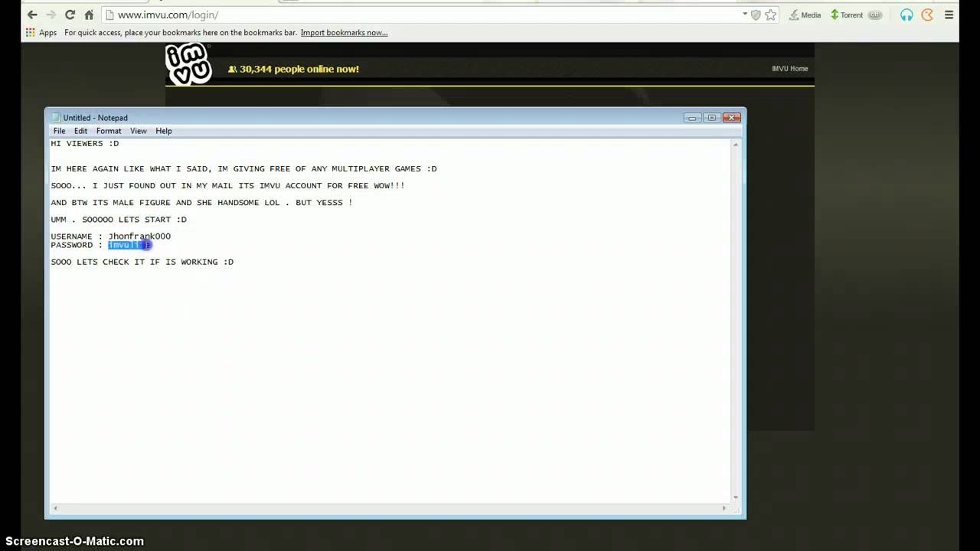Screen dimensions: 980x551
Task: Toggle the Torrent Off switch
Action: [874, 15]
